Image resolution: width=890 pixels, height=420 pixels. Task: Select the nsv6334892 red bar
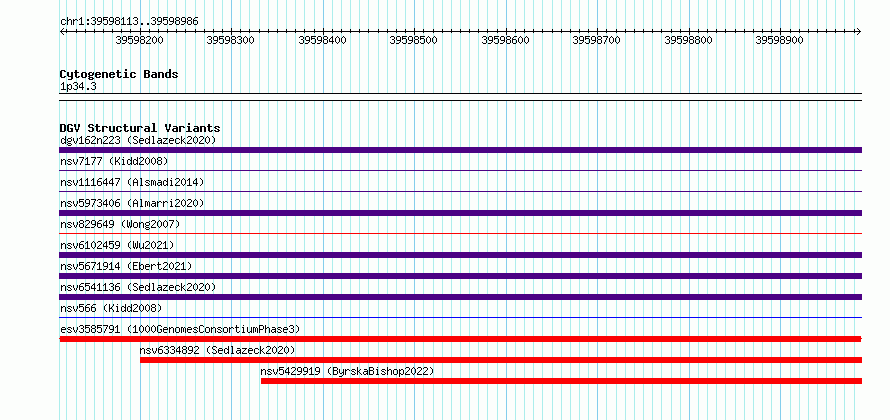501,360
